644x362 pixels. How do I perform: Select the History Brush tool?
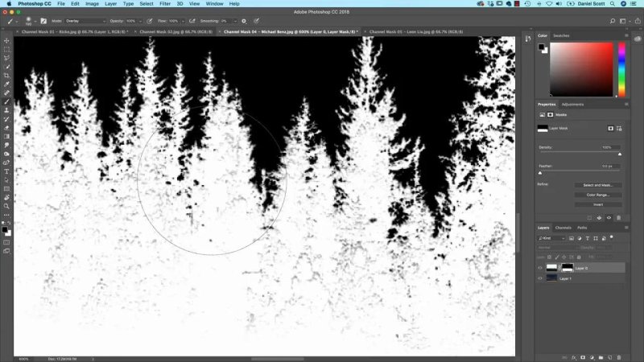click(6, 119)
